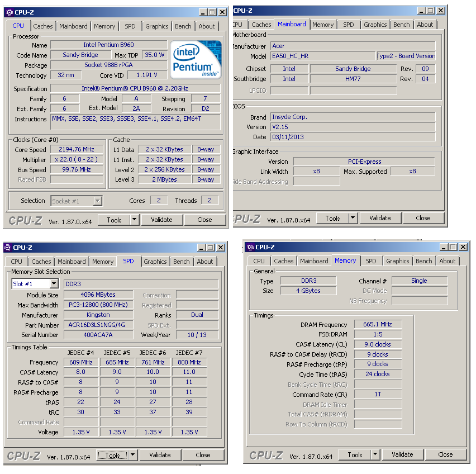Expand the Slot #1 memory slot dropdown

pos(54,283)
